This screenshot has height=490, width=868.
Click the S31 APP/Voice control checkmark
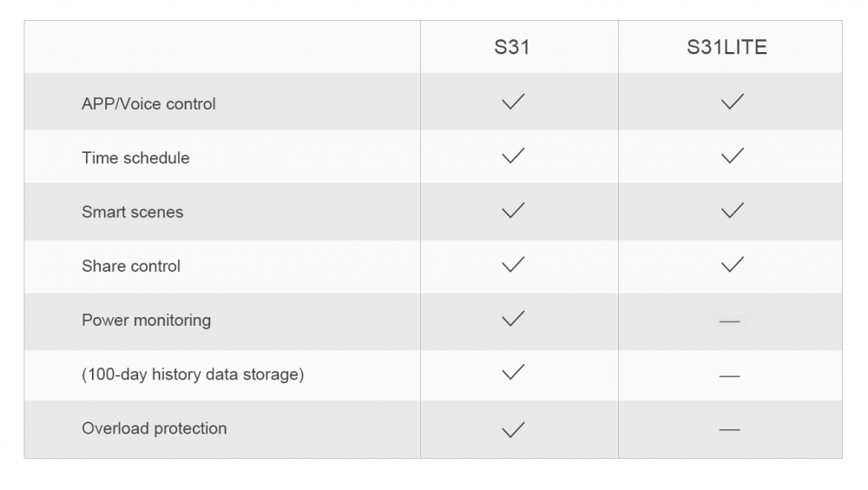513,102
